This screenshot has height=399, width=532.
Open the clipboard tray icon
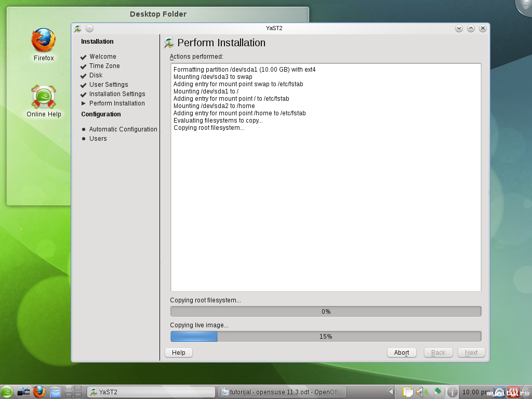408,392
